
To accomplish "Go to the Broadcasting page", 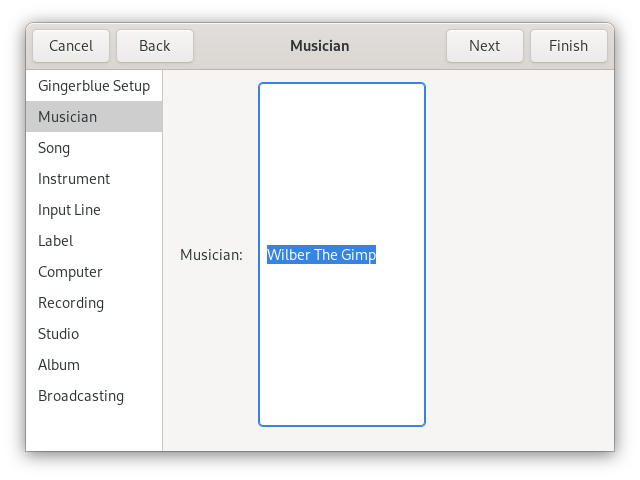I will pyautogui.click(x=81, y=396).
